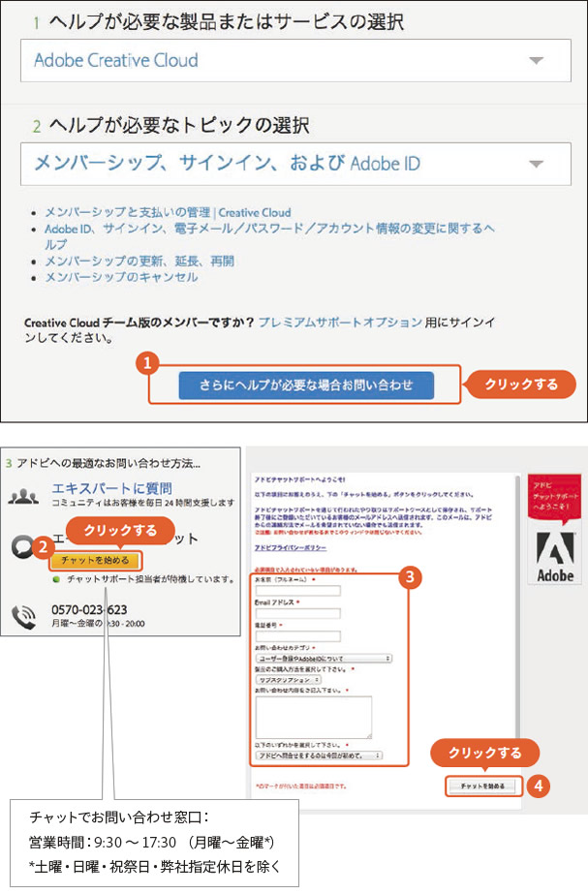Select the phone number 0570-023-623

(89, 610)
